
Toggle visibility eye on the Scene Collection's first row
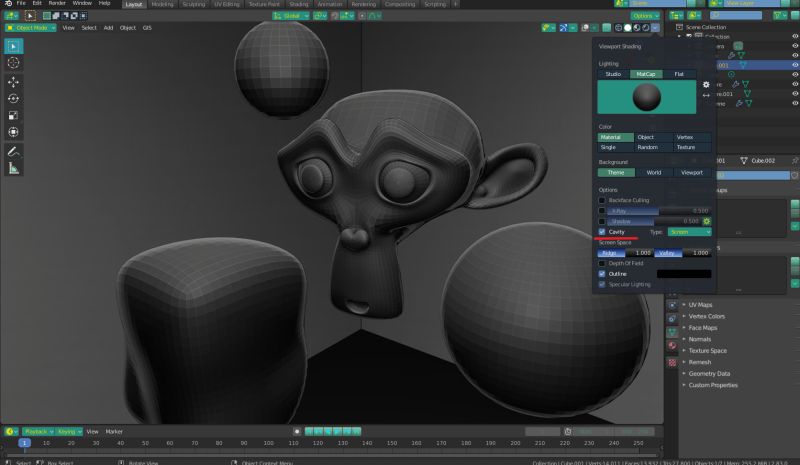795,37
